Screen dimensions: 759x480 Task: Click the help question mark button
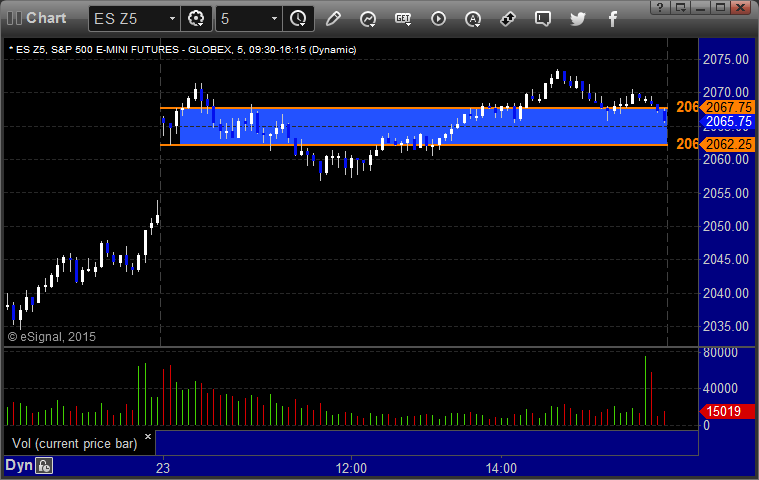[x=660, y=7]
